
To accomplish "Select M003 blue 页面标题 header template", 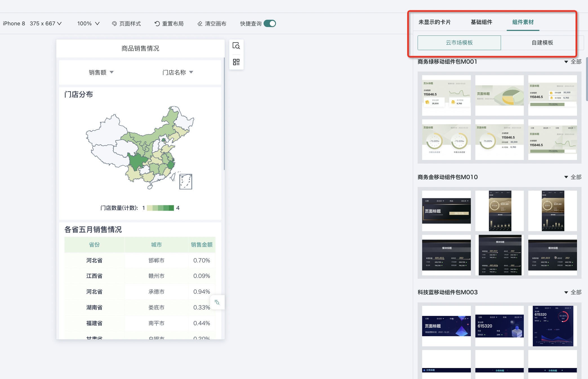I will (446, 326).
